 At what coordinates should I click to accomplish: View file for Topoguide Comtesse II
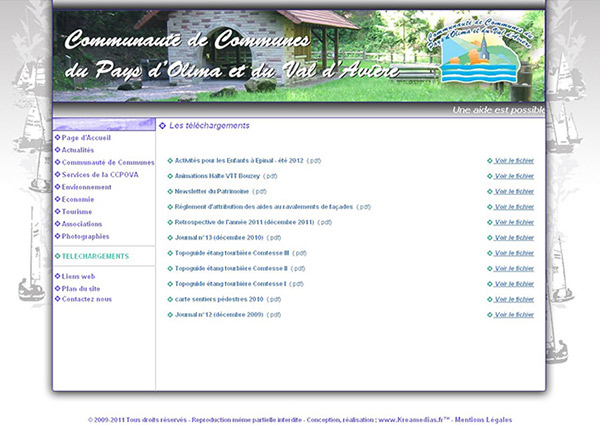[x=514, y=269]
